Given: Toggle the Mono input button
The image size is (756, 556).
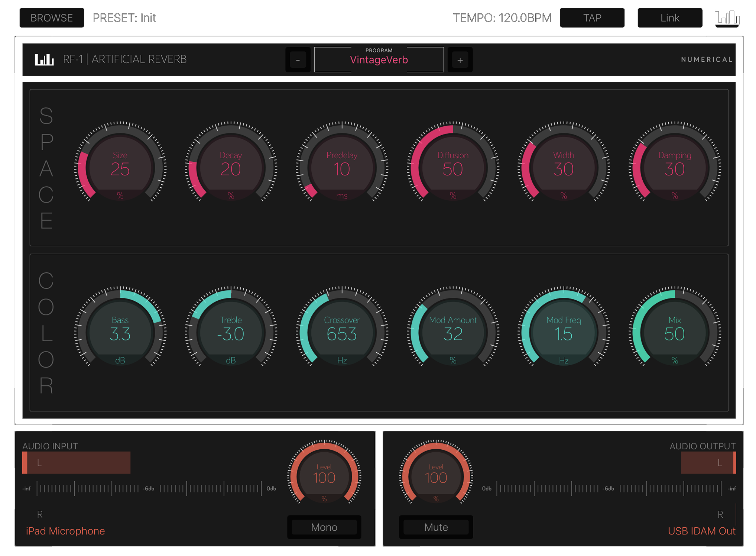Looking at the screenshot, I should [324, 527].
